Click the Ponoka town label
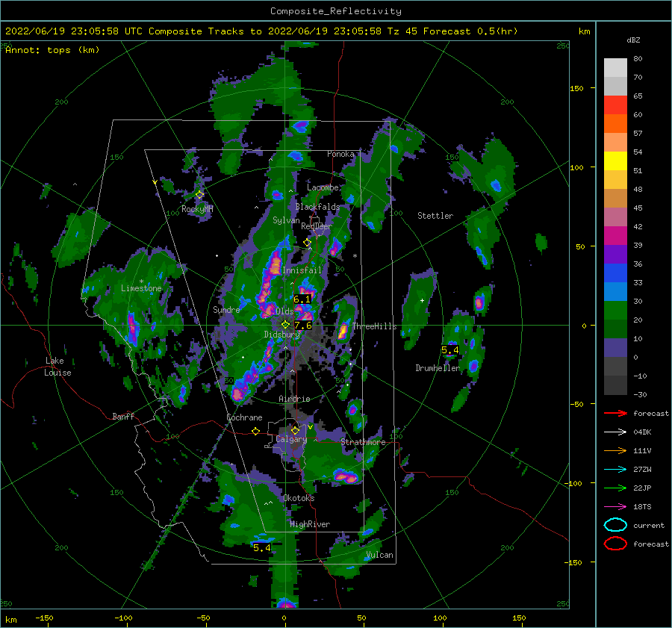Screen dimensions: 672x628 pos(340,154)
